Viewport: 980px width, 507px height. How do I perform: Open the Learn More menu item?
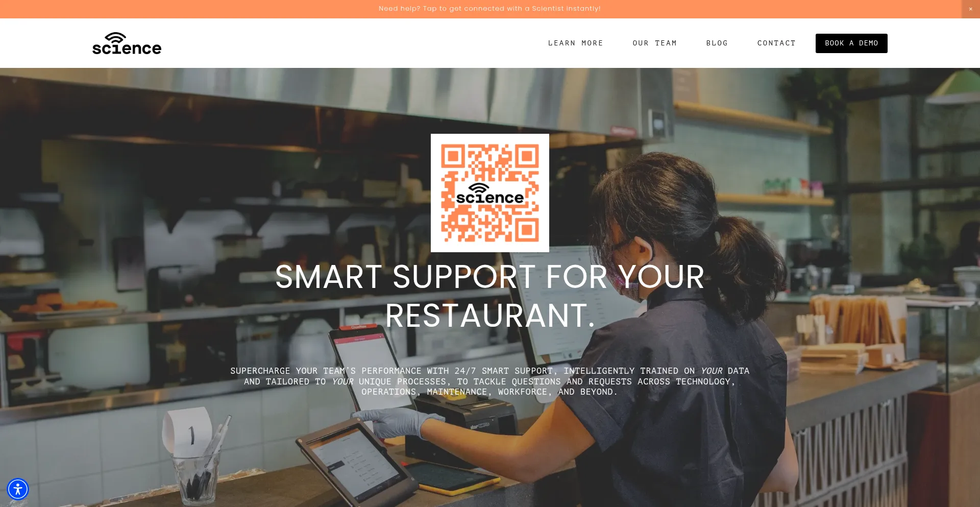[x=575, y=43]
